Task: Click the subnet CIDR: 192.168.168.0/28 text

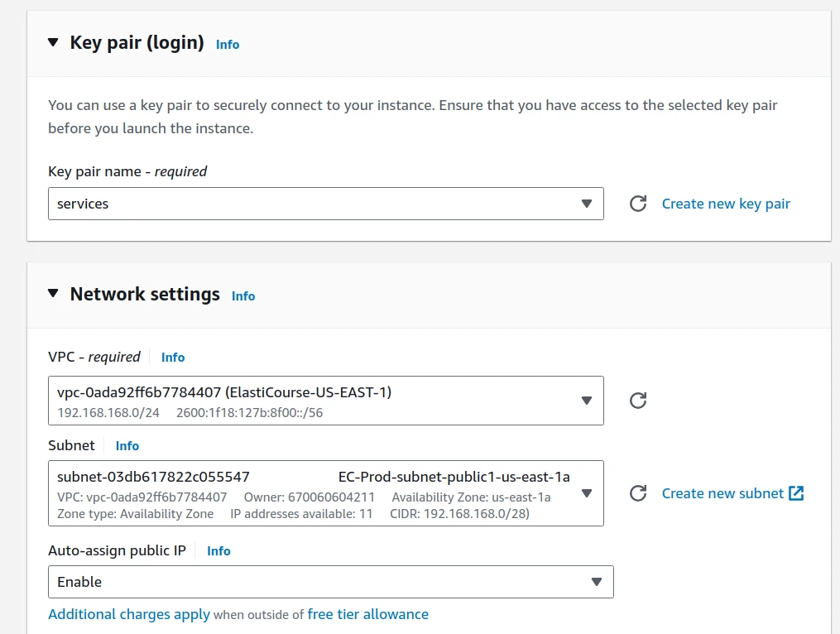Action: 459,514
